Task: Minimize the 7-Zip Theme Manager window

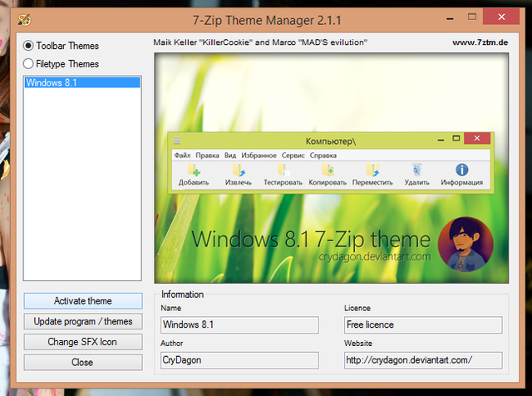Action: pos(450,18)
